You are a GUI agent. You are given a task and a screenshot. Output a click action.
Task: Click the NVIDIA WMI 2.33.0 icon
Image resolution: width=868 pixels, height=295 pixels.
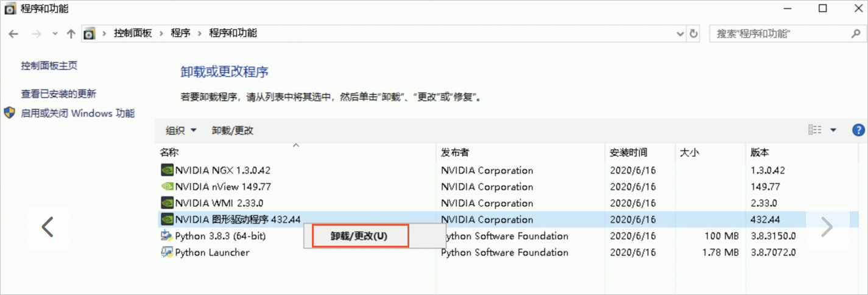167,203
